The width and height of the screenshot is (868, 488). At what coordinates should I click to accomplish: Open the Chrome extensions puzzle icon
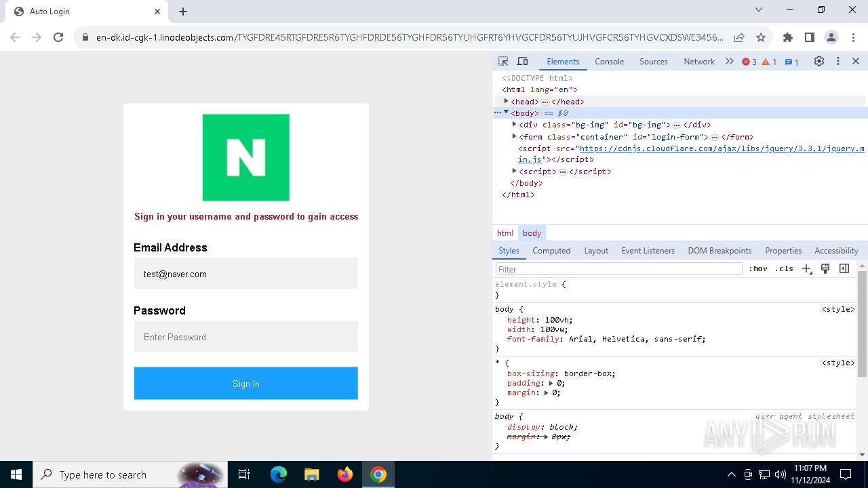click(x=788, y=37)
